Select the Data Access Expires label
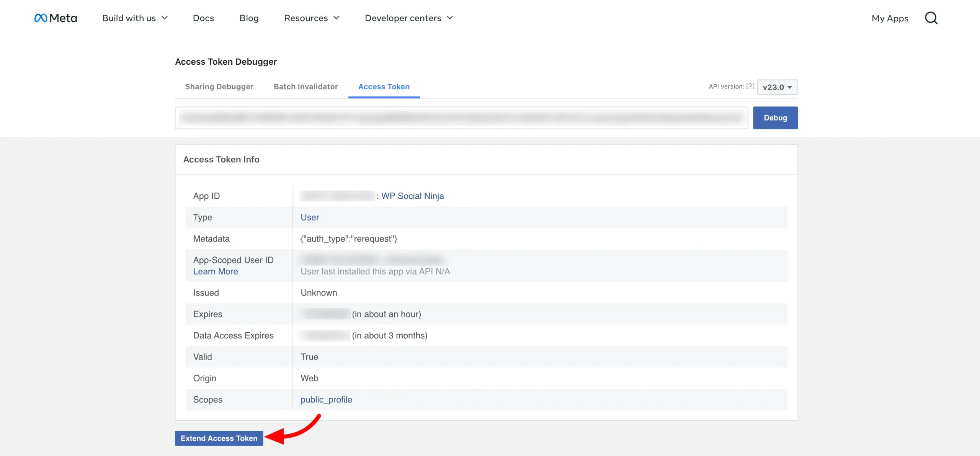Viewport: 980px width, 456px height. (233, 336)
